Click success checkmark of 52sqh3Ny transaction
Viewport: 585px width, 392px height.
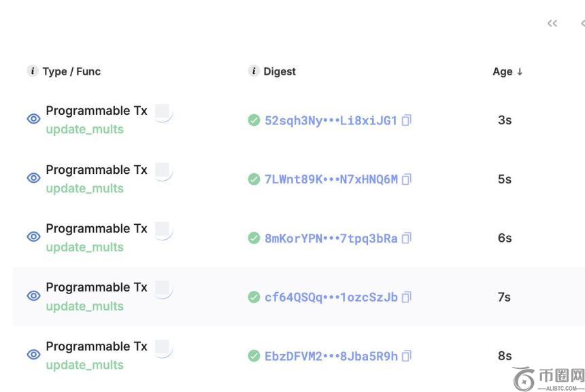(254, 120)
